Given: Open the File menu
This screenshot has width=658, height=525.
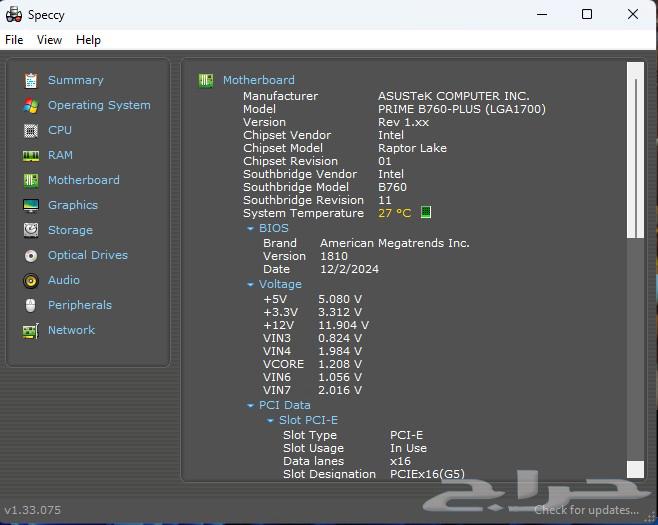Looking at the screenshot, I should [14, 40].
